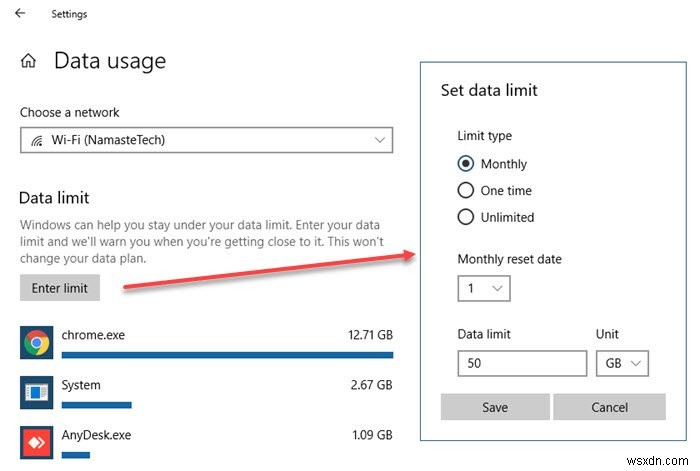
Task: Go back with the Settings back arrow
Action: point(20,13)
